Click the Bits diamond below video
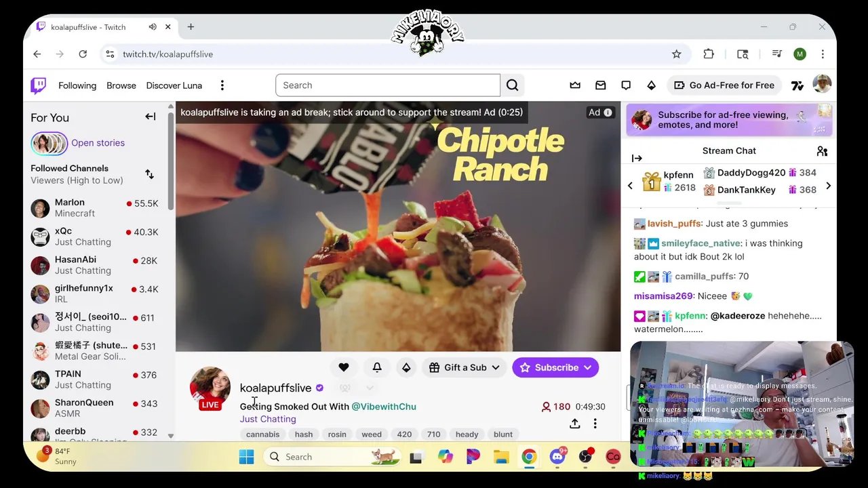 point(406,367)
